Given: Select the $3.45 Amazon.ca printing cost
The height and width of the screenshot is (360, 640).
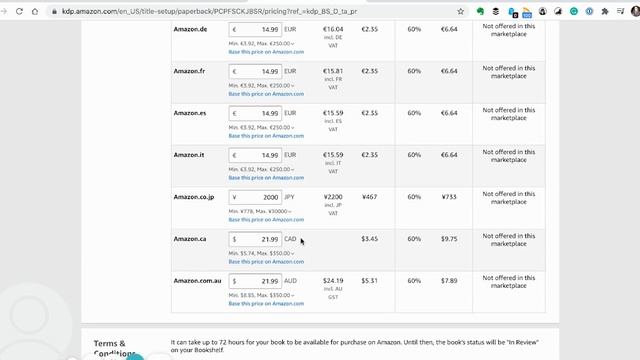Looking at the screenshot, I should 369,239.
